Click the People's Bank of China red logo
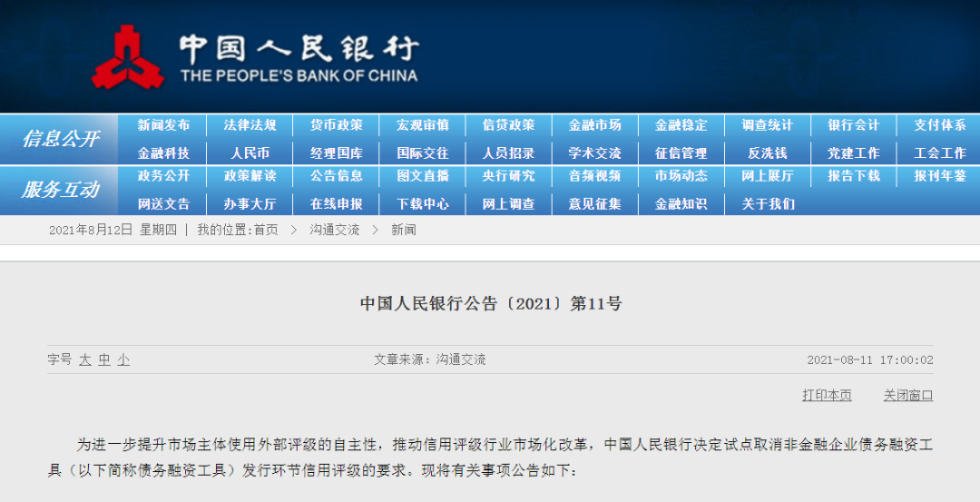This screenshot has height=502, width=980. [128, 57]
